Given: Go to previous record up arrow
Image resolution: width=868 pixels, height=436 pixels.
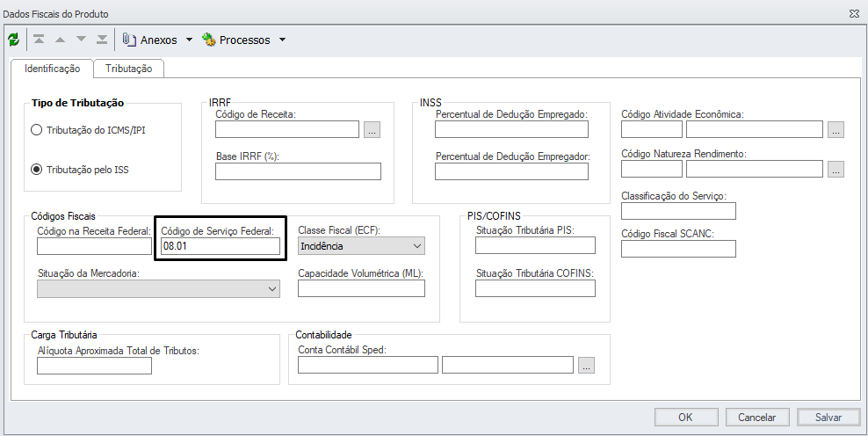Looking at the screenshot, I should 60,40.
